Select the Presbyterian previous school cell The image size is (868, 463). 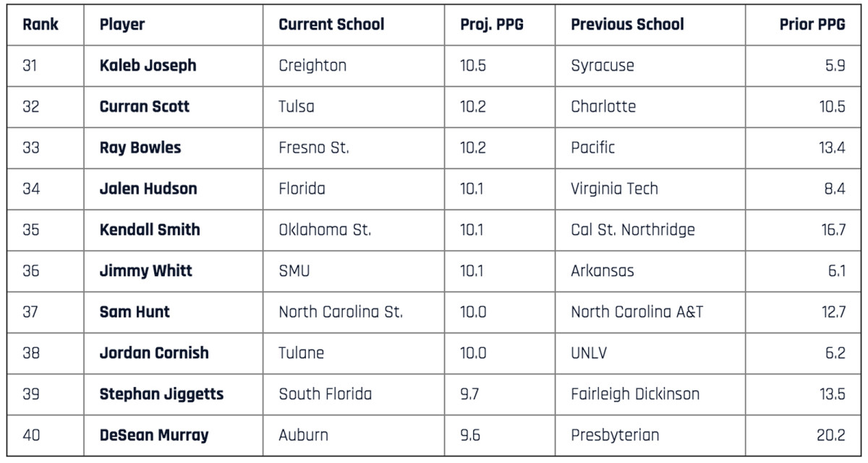(615, 436)
